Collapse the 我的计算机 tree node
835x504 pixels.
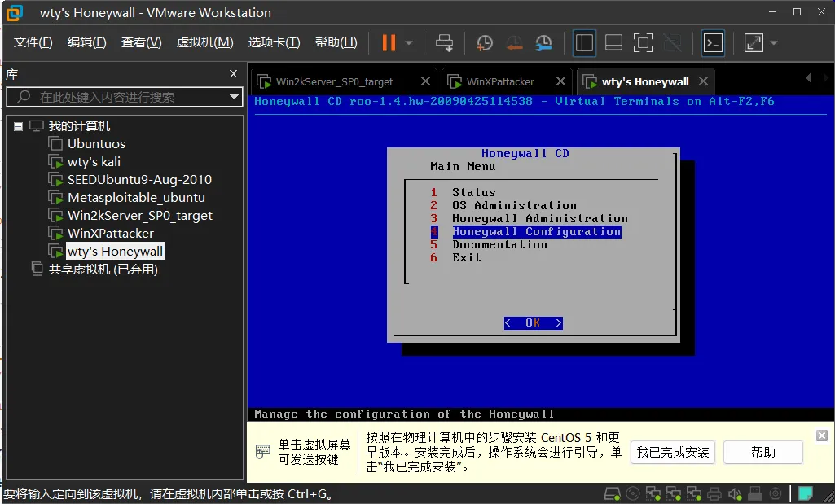[18, 126]
